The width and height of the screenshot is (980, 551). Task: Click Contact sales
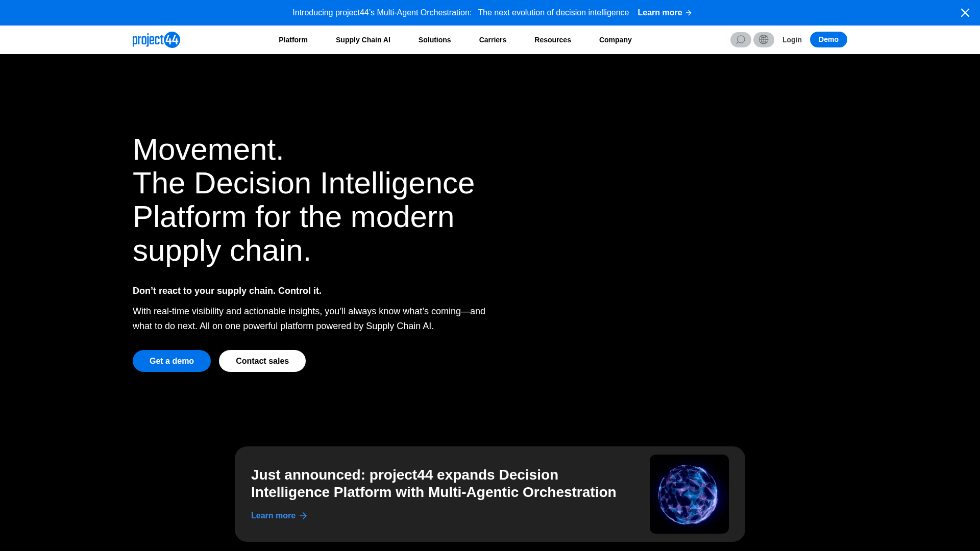[x=262, y=361]
